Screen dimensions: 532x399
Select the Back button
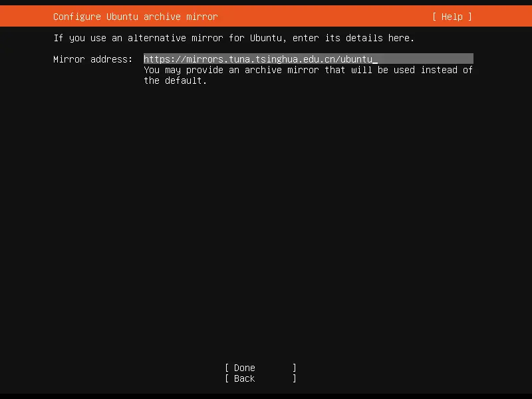pos(260,378)
